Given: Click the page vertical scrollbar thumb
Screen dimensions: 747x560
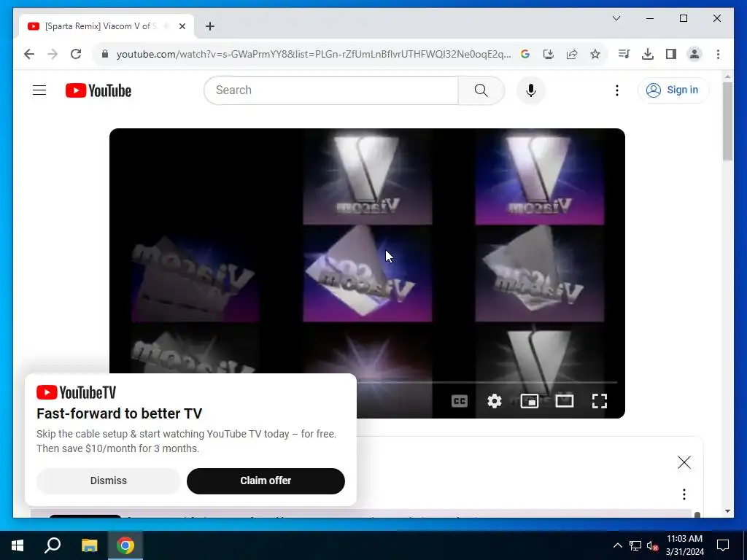Looking at the screenshot, I should coord(727,121).
